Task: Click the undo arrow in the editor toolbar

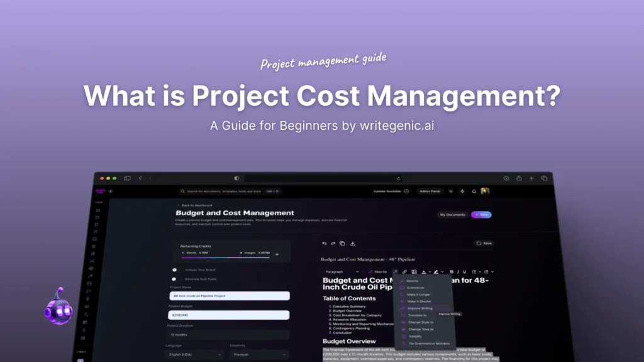Action: click(x=325, y=244)
